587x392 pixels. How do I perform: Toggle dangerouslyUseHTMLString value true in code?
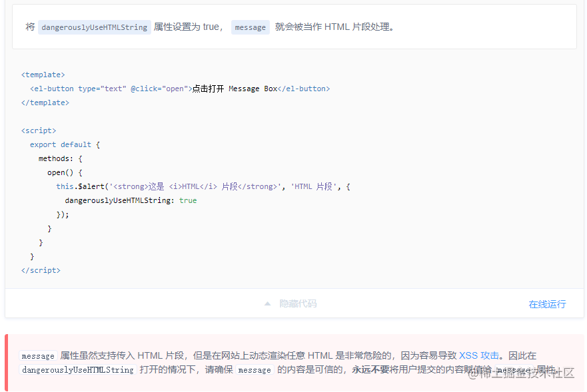(x=187, y=200)
